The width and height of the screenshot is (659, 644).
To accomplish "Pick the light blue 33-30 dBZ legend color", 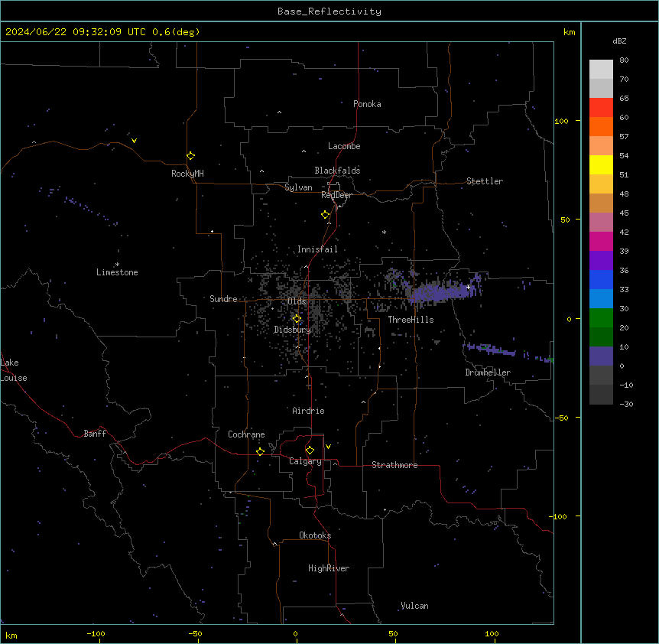I will click(x=601, y=299).
